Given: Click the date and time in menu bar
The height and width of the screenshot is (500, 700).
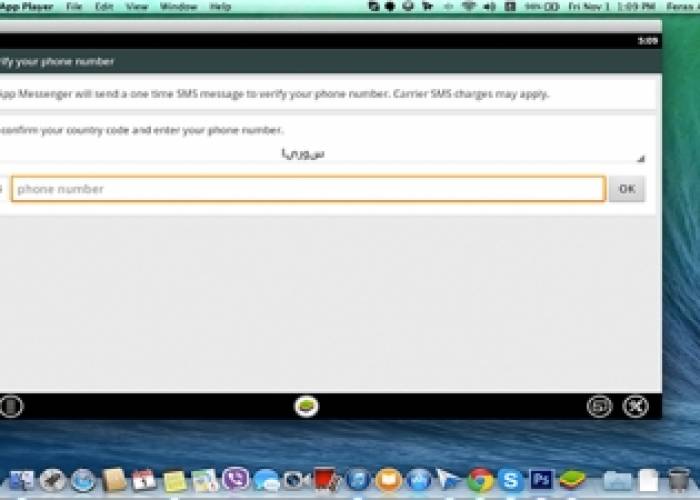Looking at the screenshot, I should (x=612, y=6).
